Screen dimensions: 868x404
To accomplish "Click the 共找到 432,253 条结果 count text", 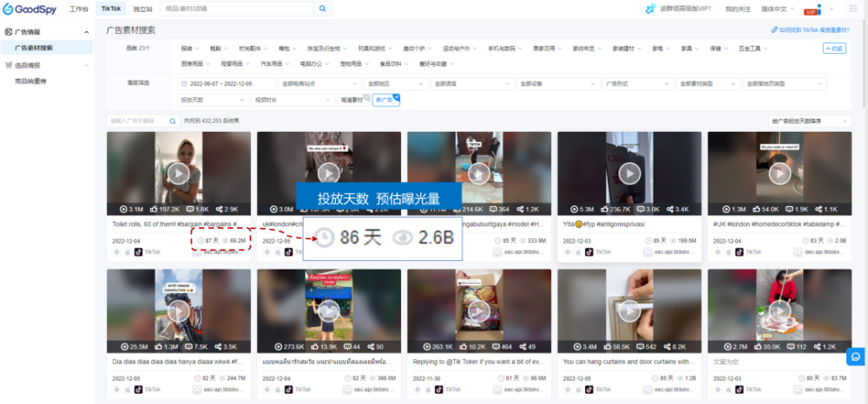I will click(212, 121).
